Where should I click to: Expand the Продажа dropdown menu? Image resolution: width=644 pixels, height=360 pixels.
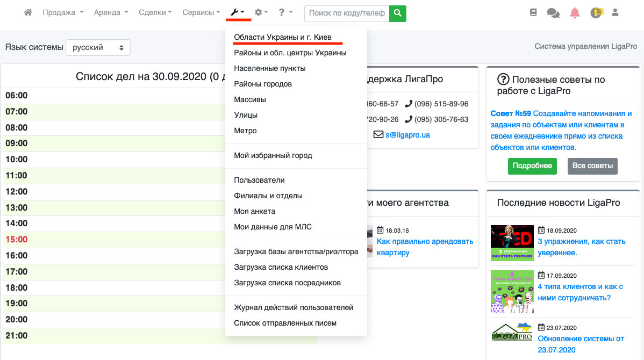tap(63, 12)
